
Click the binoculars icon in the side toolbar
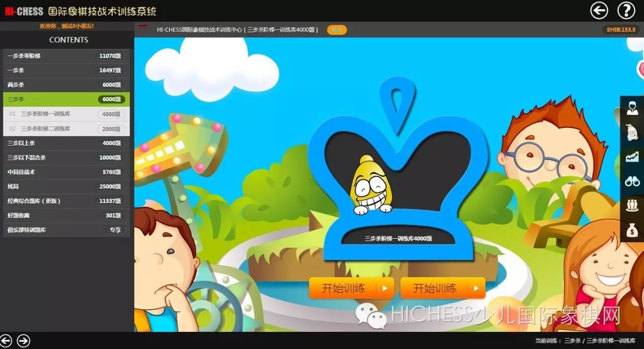coord(632,181)
